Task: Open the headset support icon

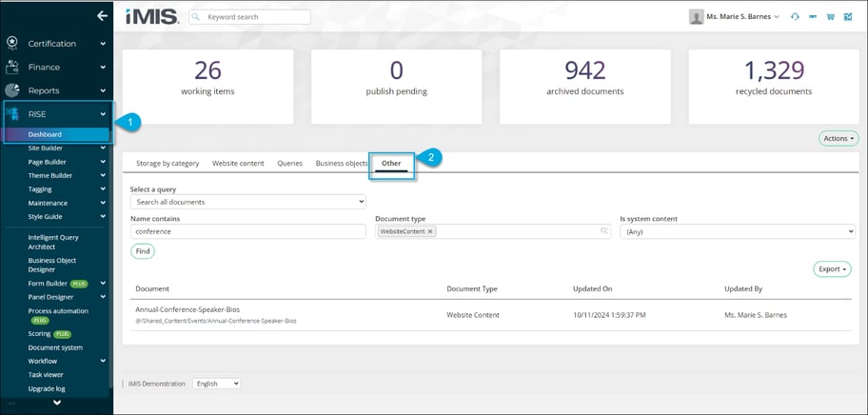Action: pos(795,16)
